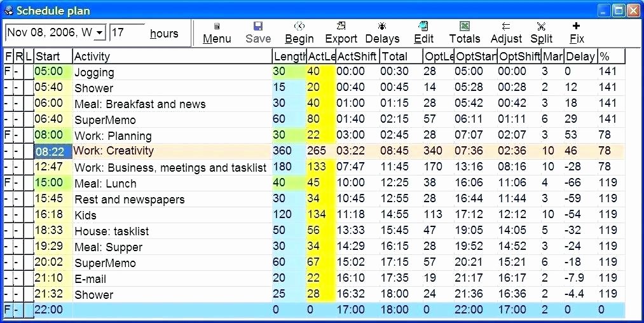Click the % column header
Image resolution: width=644 pixels, height=323 pixels.
click(611, 57)
